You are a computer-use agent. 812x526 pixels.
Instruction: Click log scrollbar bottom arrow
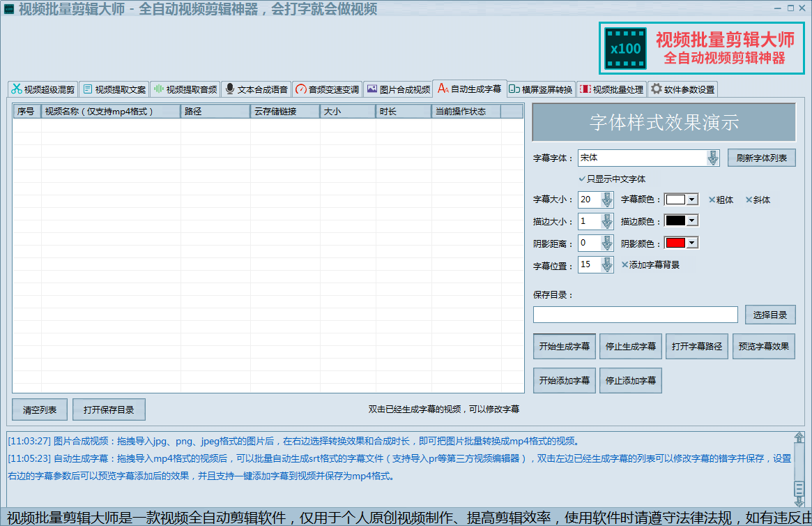coord(799,501)
